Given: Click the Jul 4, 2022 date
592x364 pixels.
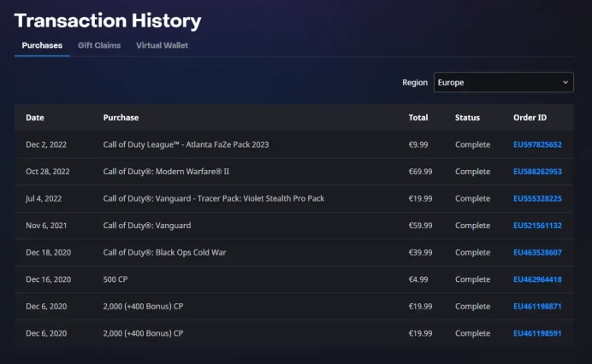Looking at the screenshot, I should click(x=44, y=198).
